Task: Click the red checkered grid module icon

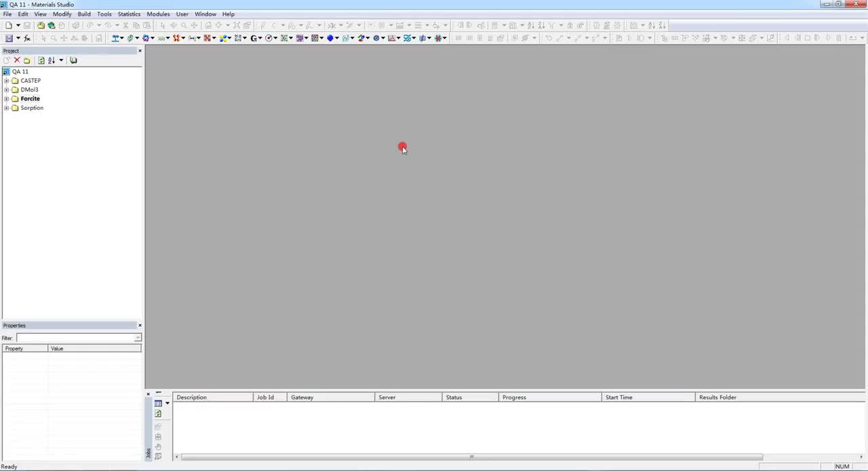Action: (207, 38)
